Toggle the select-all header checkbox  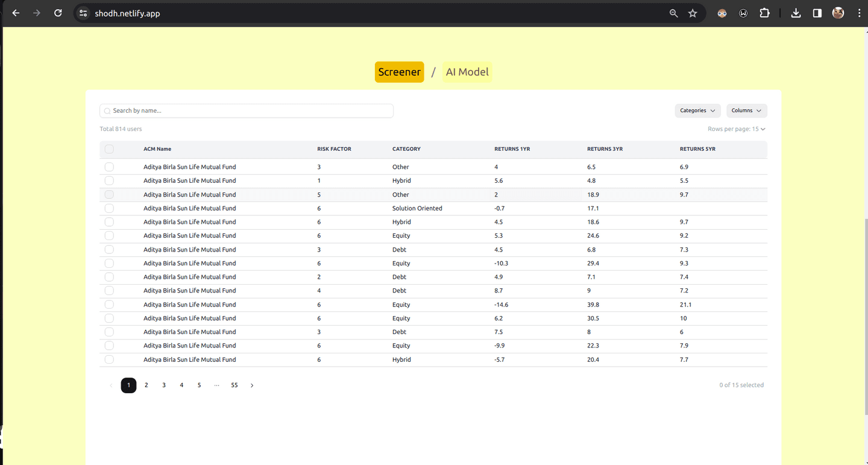[x=109, y=149]
